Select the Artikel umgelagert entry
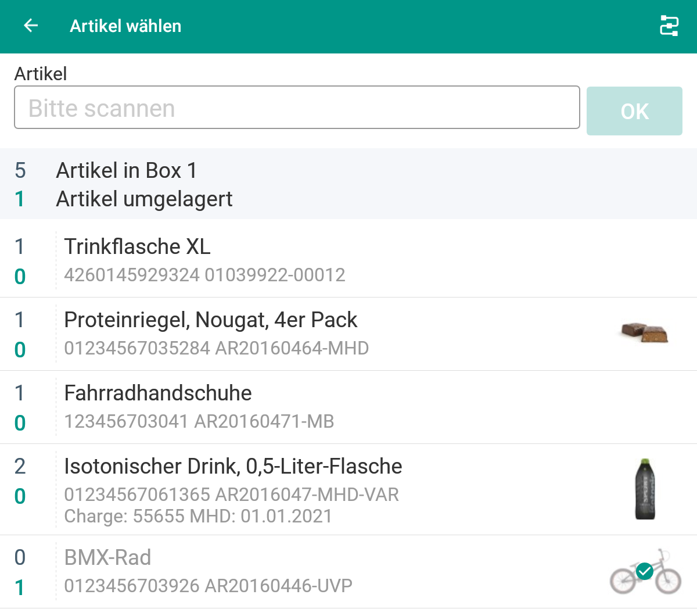Image resolution: width=697 pixels, height=616 pixels. (144, 199)
